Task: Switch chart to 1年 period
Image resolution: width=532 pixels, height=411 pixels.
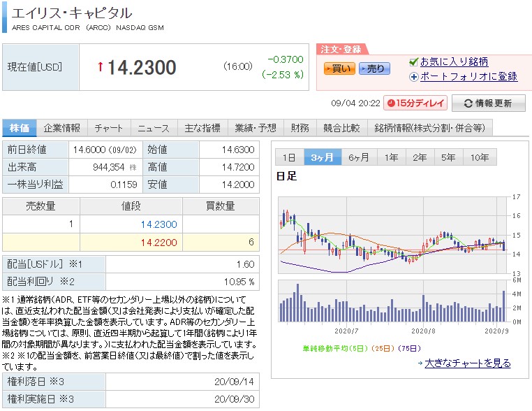Action: click(x=392, y=157)
